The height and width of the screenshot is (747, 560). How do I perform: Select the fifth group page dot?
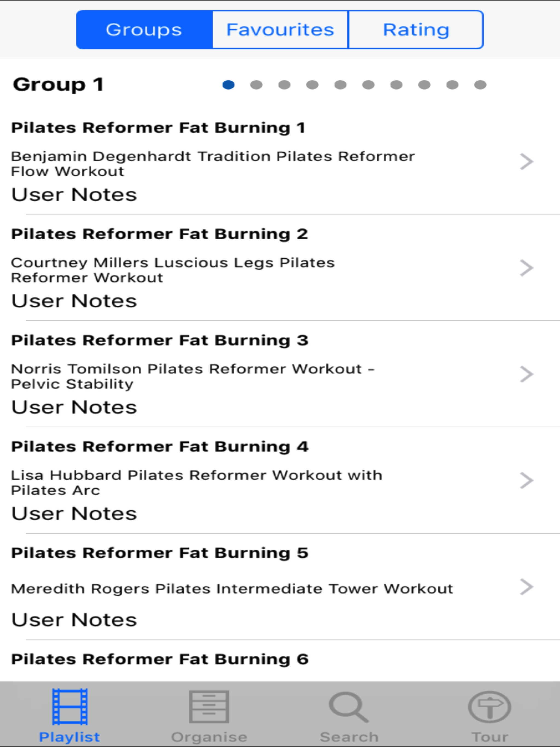[x=340, y=85]
